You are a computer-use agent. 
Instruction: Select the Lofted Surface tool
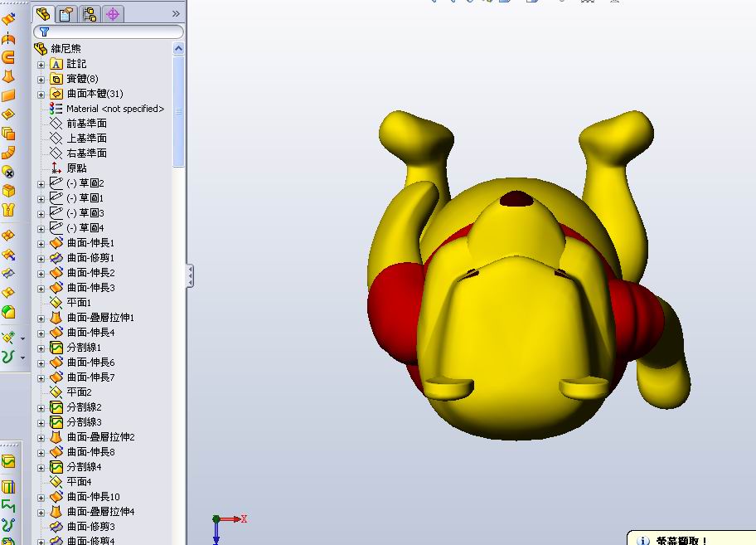pyautogui.click(x=8, y=76)
